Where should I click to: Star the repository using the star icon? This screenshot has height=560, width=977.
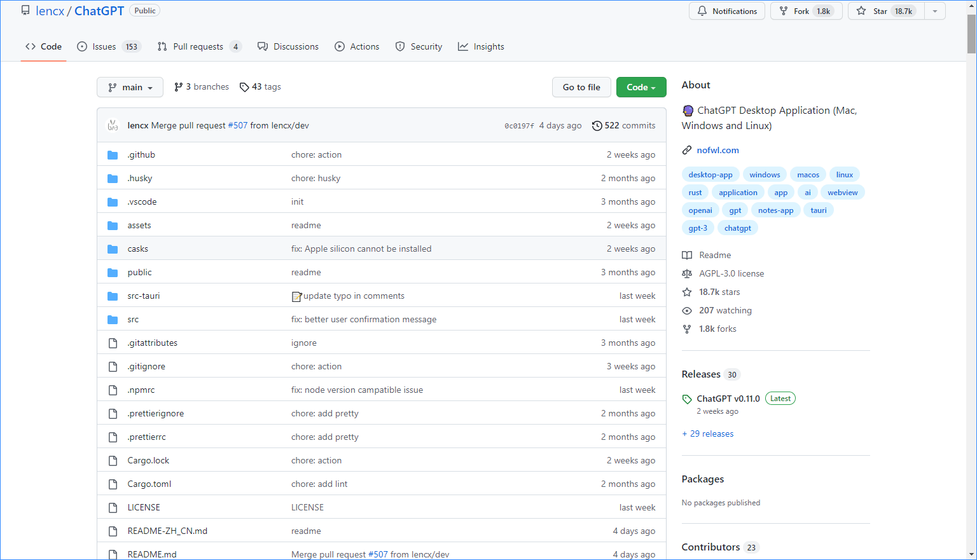click(x=861, y=11)
